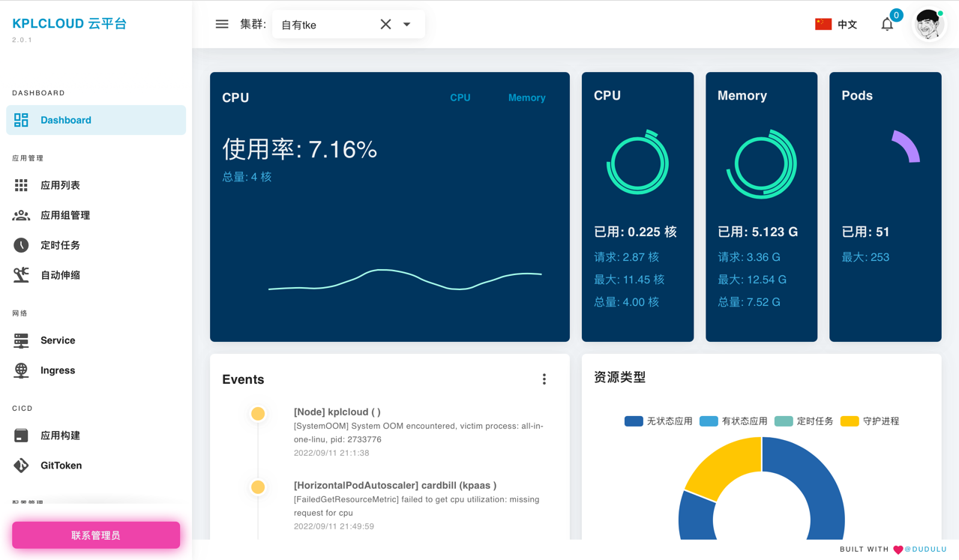Image resolution: width=959 pixels, height=560 pixels.
Task: Open the Dashboard menu item
Action: (x=96, y=120)
